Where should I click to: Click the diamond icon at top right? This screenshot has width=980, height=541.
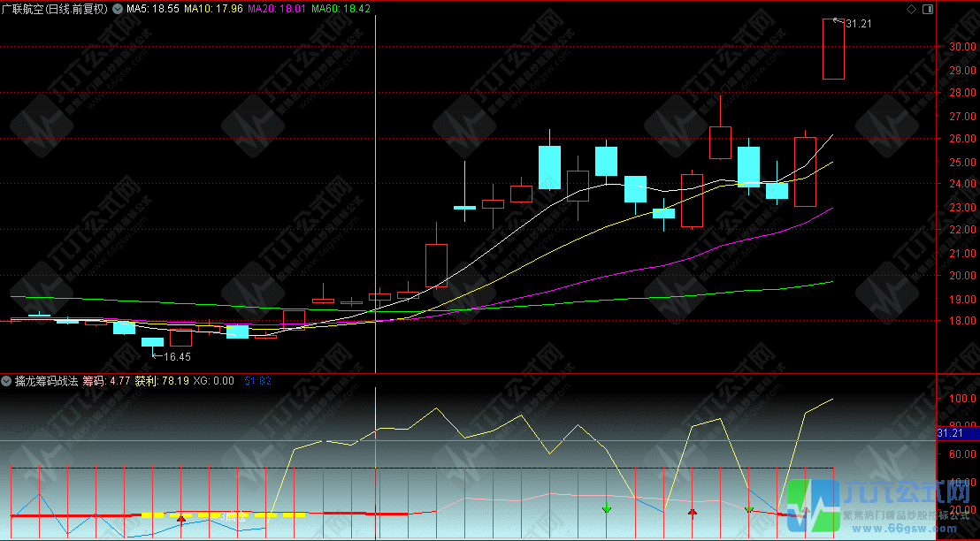(x=911, y=9)
